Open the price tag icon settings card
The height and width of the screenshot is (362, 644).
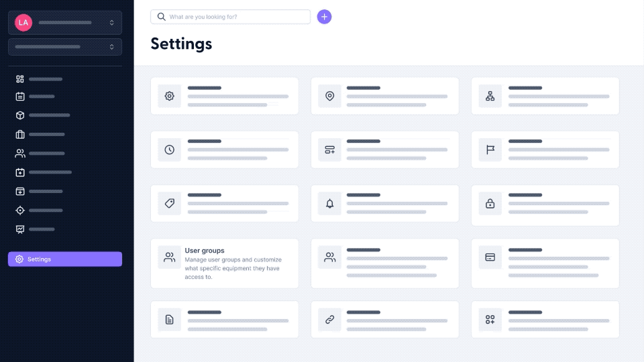tap(224, 204)
